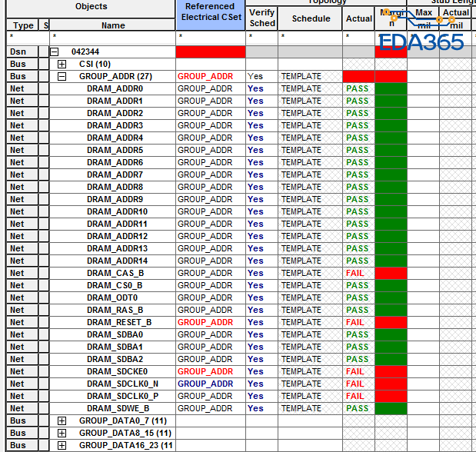Click the FAIL result for DRAM_SDCLK0_N
This screenshot has height=452, width=476.
coord(355,384)
